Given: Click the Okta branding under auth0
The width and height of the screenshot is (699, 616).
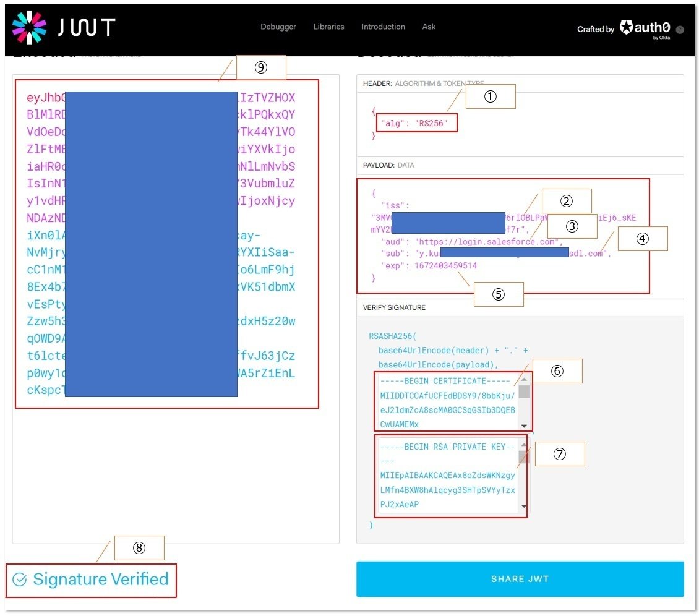Looking at the screenshot, I should point(661,36).
